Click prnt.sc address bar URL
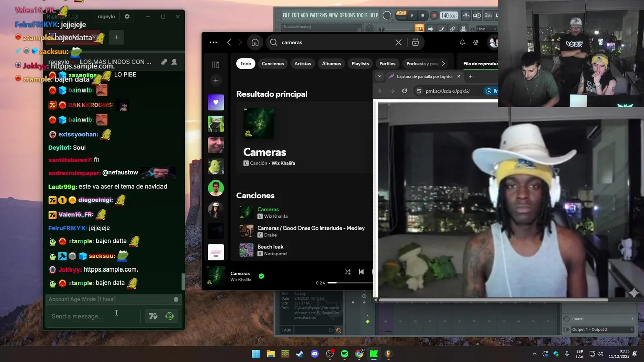 pyautogui.click(x=447, y=91)
